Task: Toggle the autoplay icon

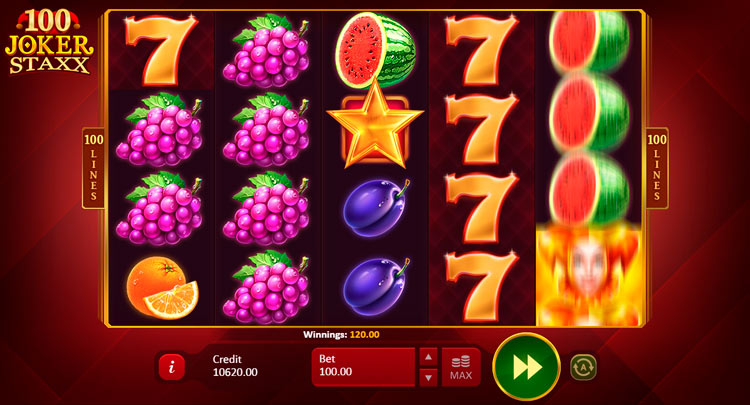Action: tap(584, 367)
